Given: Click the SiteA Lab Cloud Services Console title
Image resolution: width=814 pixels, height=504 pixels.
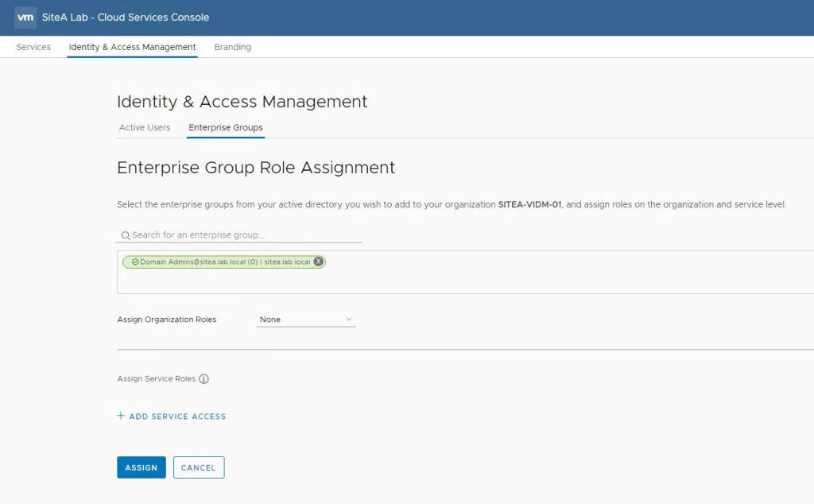Looking at the screenshot, I should pos(126,17).
